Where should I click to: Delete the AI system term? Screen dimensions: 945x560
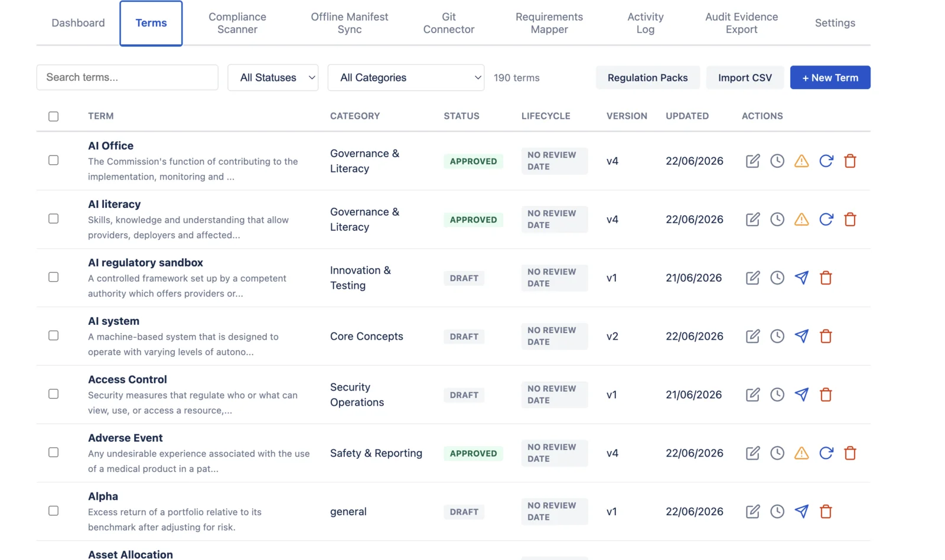click(x=826, y=336)
